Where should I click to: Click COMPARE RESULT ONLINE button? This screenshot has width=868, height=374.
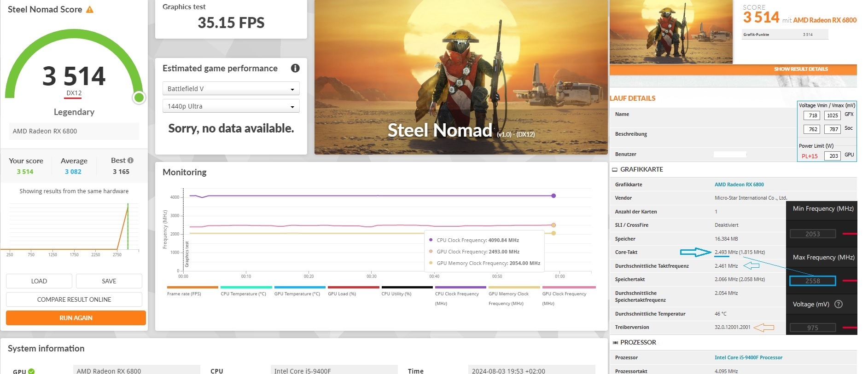coord(74,299)
